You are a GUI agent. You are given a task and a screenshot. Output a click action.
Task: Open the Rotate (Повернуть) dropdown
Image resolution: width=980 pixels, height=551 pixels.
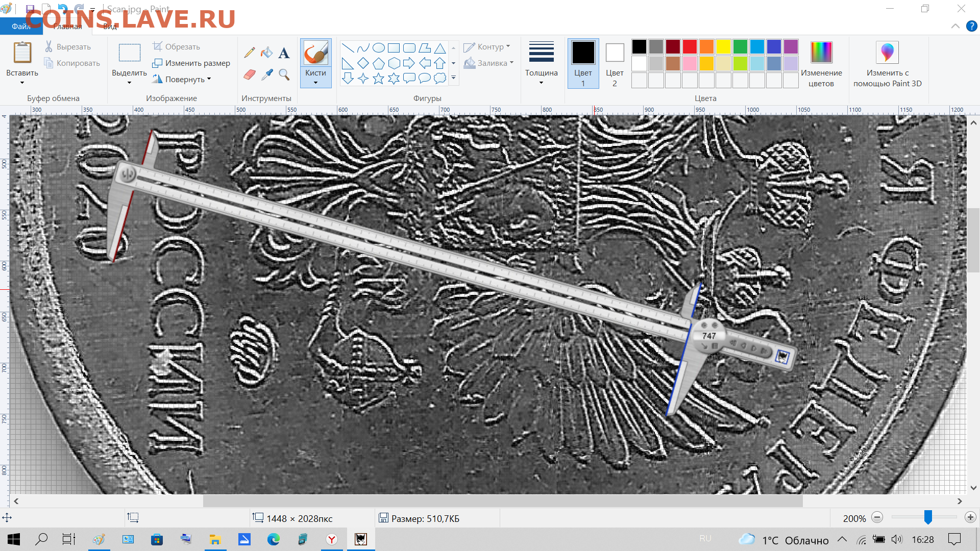pyautogui.click(x=181, y=79)
